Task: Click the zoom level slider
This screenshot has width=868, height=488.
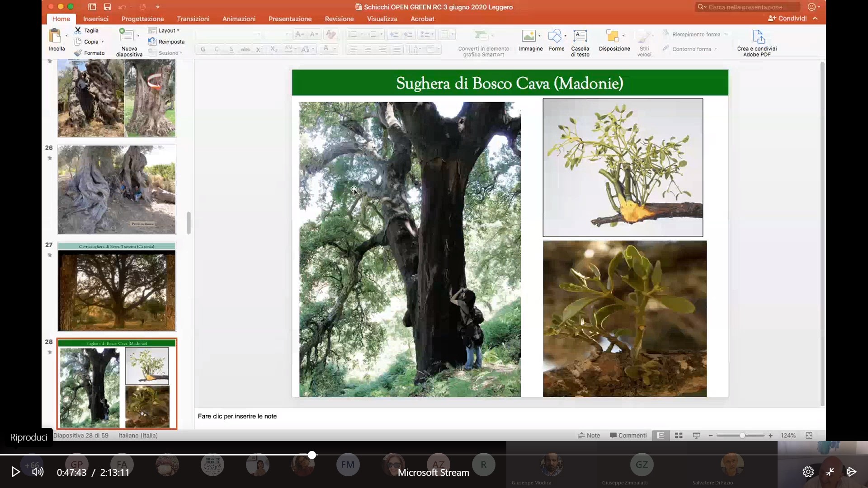Action: tap(742, 436)
